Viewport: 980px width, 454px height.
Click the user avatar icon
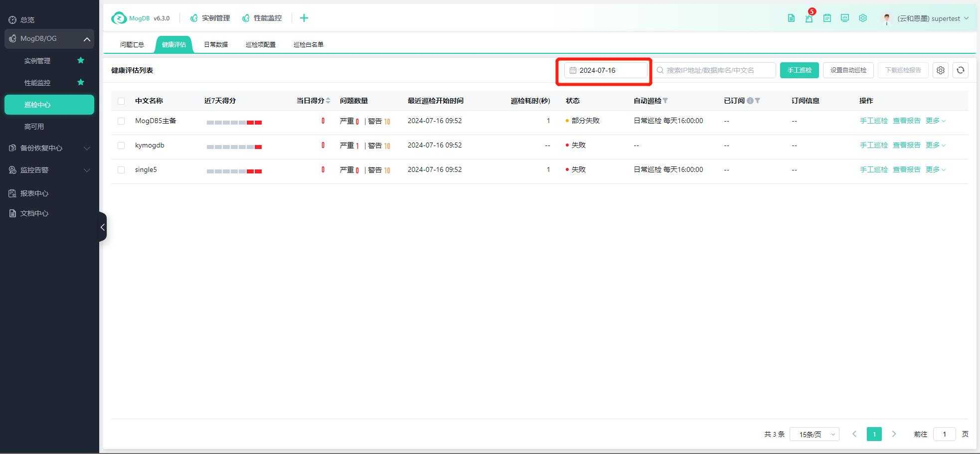(x=887, y=19)
